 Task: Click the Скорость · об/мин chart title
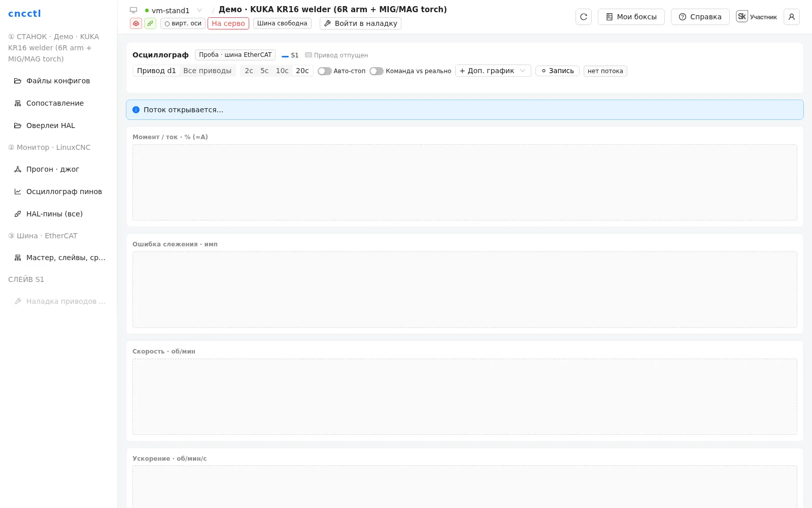pyautogui.click(x=164, y=352)
